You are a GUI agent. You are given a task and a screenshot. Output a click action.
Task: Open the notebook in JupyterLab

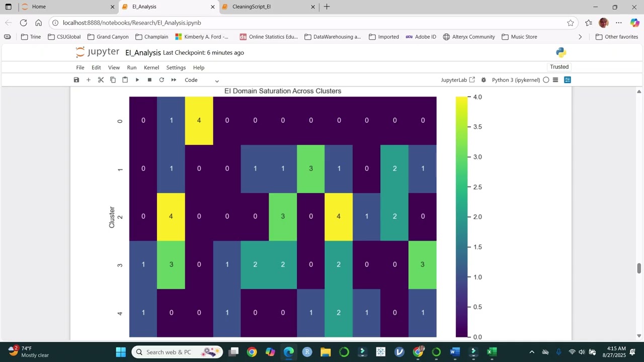(x=458, y=80)
